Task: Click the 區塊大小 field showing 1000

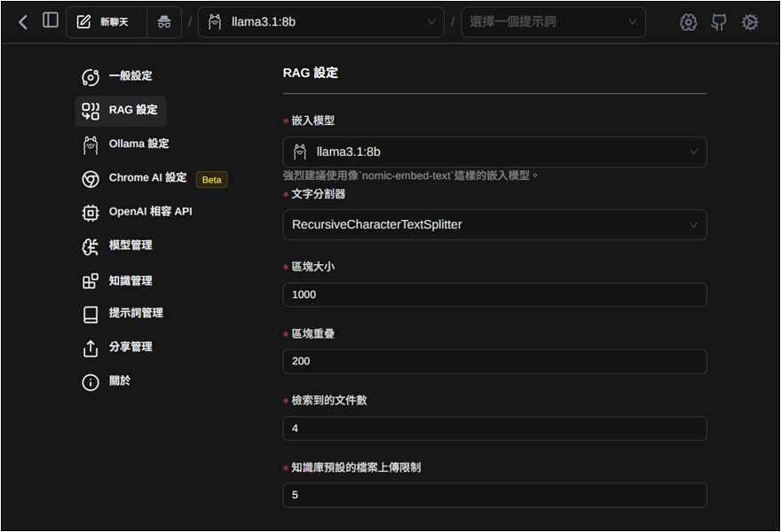Action: click(x=494, y=294)
